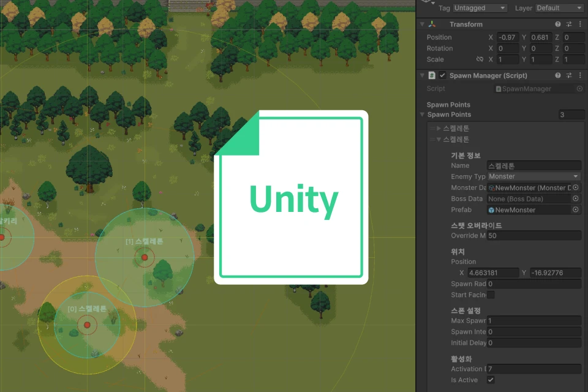The width and height of the screenshot is (588, 392).
Task: Click the Spawn Manager (Script) title
Action: point(488,75)
